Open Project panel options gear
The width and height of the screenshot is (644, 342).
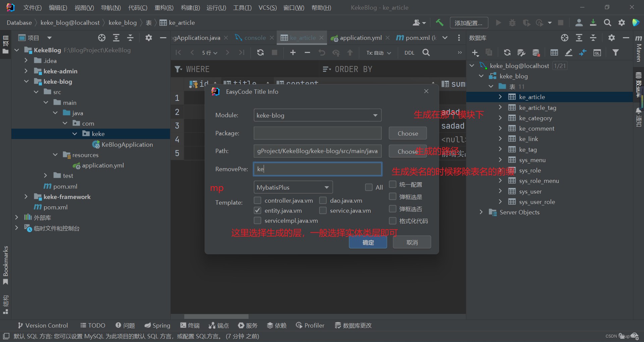click(149, 38)
